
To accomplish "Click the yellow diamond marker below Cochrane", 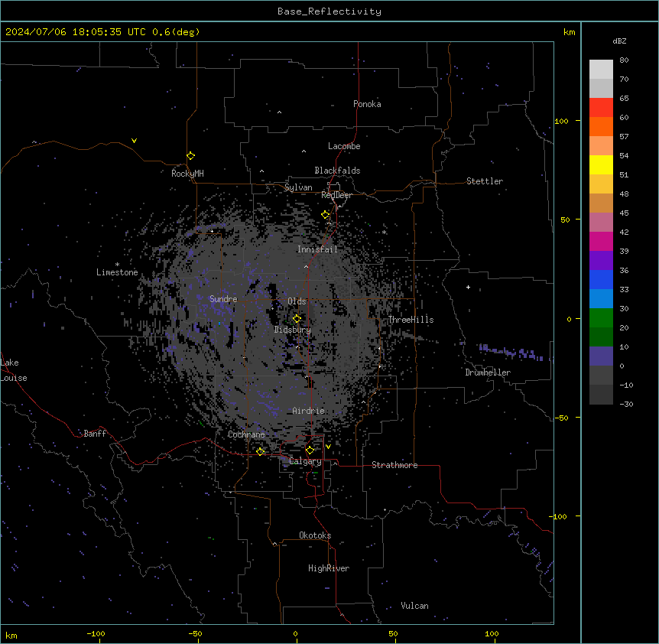I will click(x=260, y=451).
